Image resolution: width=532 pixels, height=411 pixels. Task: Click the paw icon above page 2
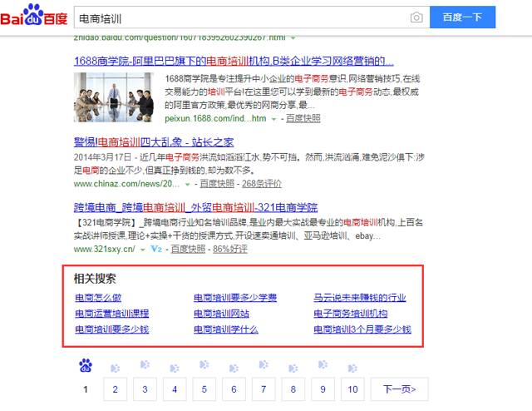click(115, 369)
